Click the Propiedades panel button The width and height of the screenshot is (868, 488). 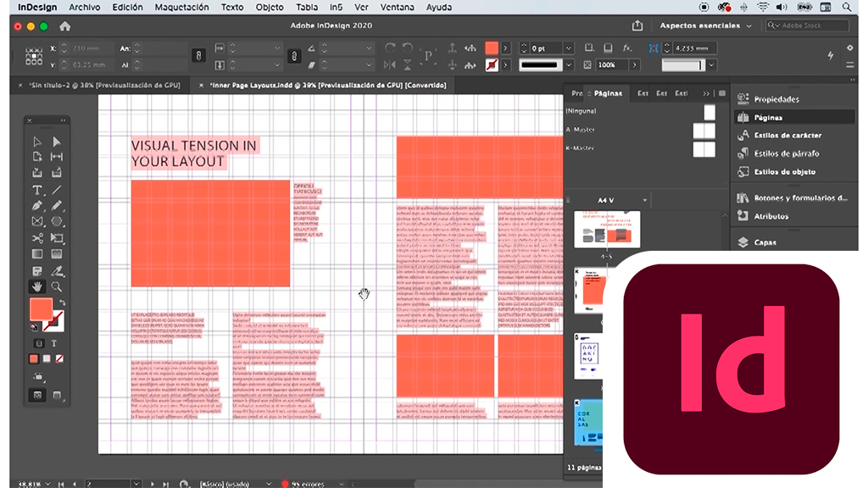click(776, 99)
